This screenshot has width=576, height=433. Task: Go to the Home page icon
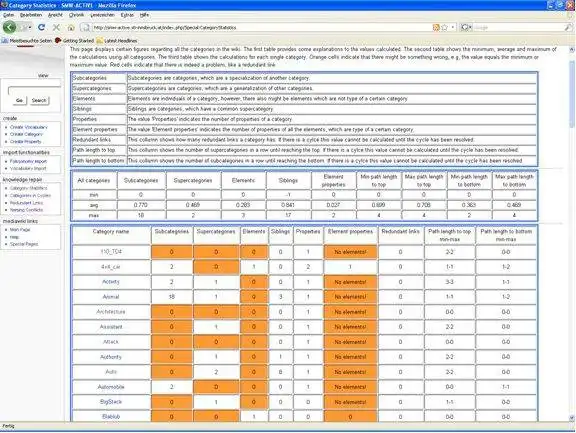coord(71,28)
